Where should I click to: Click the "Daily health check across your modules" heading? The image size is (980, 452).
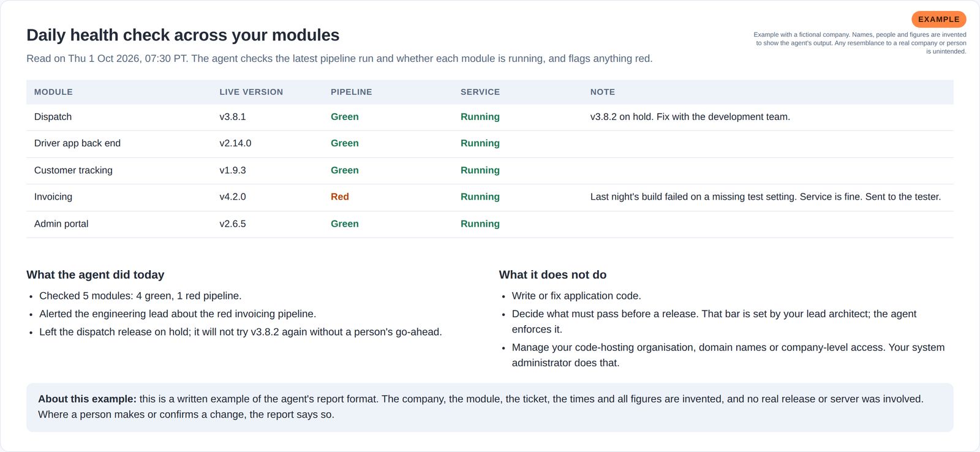[x=183, y=35]
